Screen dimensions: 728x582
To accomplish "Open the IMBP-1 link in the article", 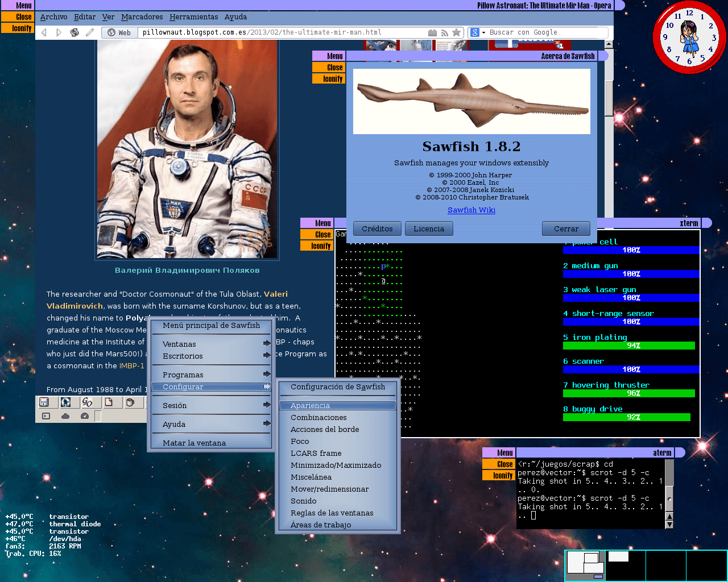I will coord(132,365).
